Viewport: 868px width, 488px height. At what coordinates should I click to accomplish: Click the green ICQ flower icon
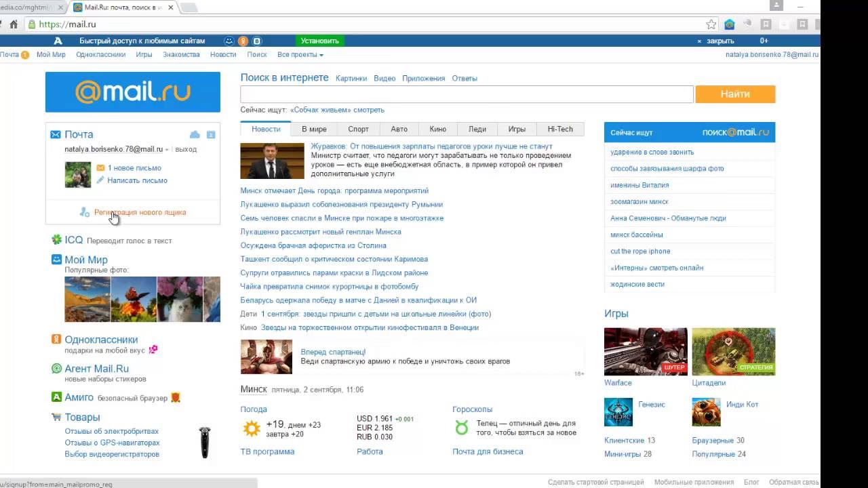57,240
